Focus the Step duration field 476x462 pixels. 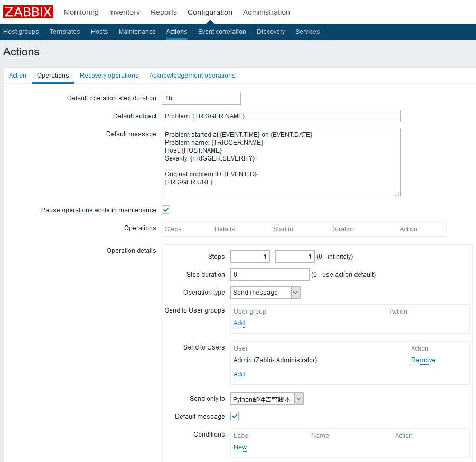tap(269, 275)
